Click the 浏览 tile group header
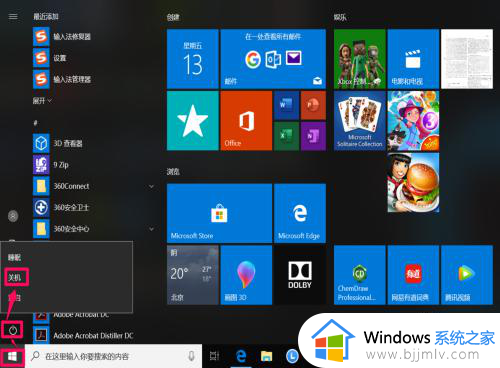The image size is (500, 368). tap(173, 172)
